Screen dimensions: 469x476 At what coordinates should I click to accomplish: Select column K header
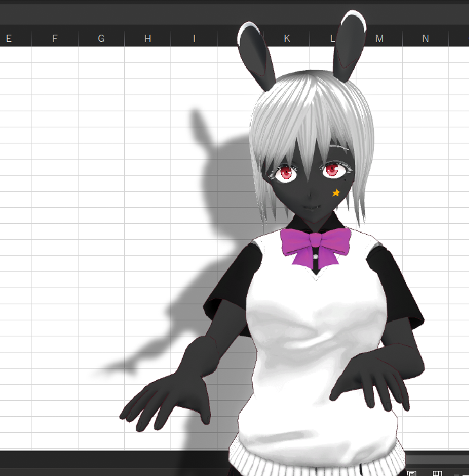[x=287, y=39]
